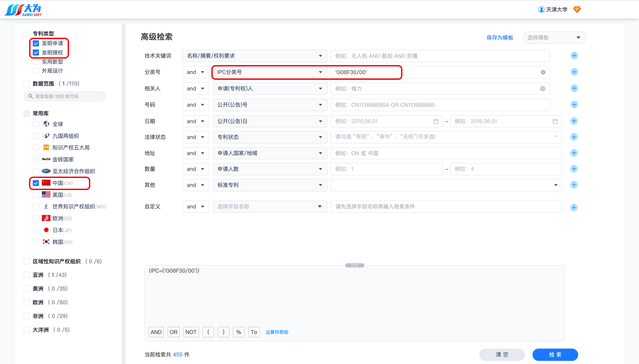
Task: Grab the query box resize handle
Action: (x=354, y=265)
